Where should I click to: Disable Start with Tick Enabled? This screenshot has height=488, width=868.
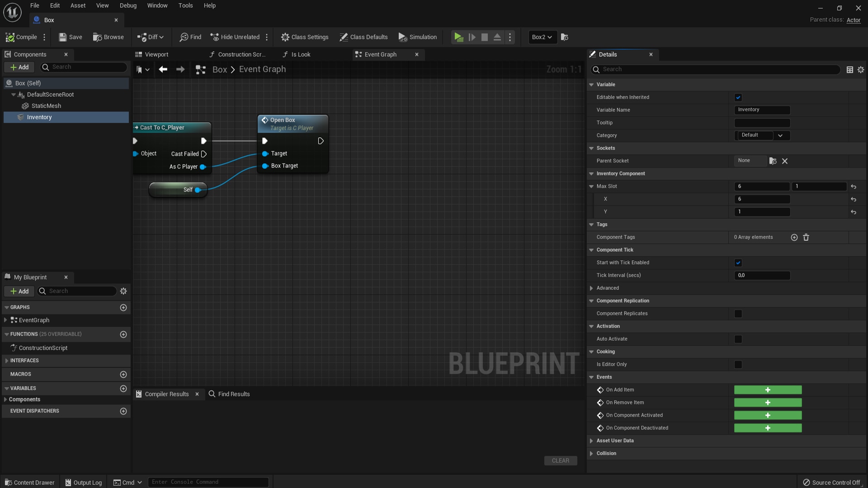[x=738, y=263]
